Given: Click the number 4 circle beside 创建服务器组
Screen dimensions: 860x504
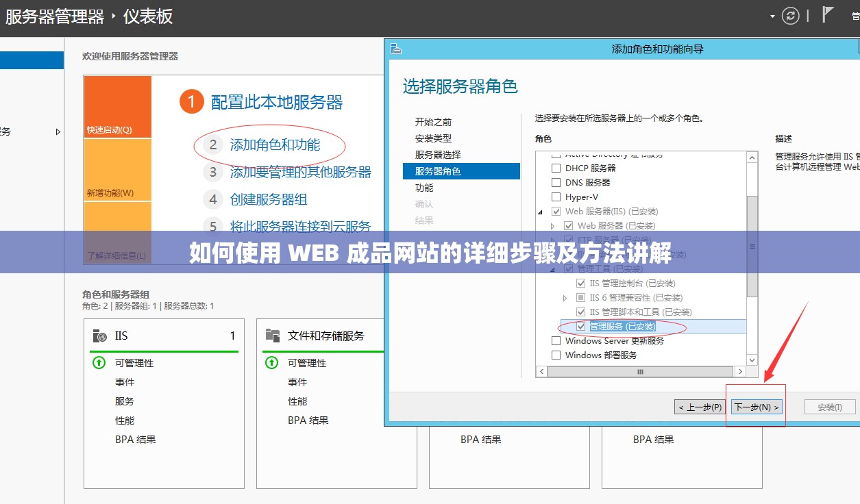Looking at the screenshot, I should [x=213, y=199].
